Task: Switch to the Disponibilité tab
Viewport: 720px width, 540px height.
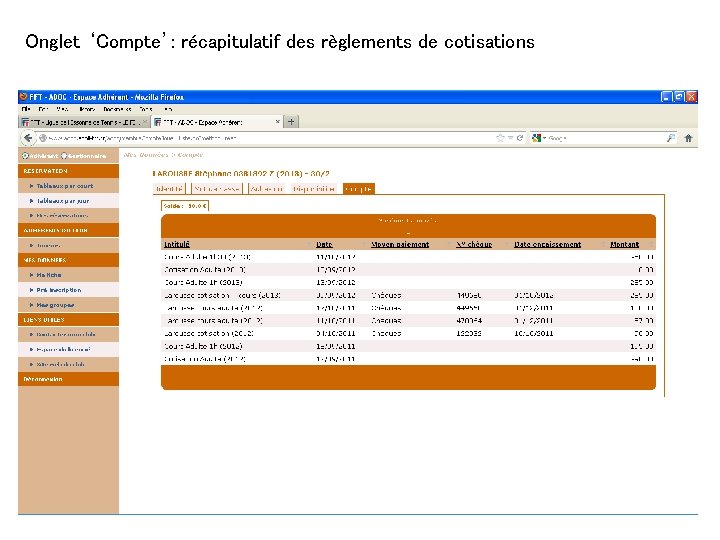Action: pos(314,189)
